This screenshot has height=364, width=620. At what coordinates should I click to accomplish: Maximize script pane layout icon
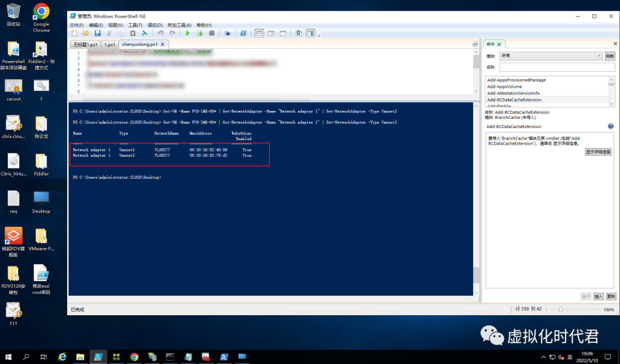(x=282, y=34)
